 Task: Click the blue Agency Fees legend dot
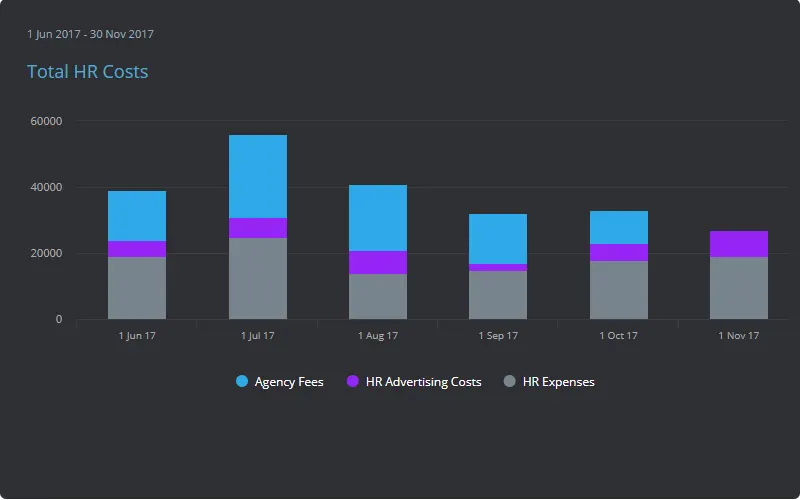click(242, 382)
